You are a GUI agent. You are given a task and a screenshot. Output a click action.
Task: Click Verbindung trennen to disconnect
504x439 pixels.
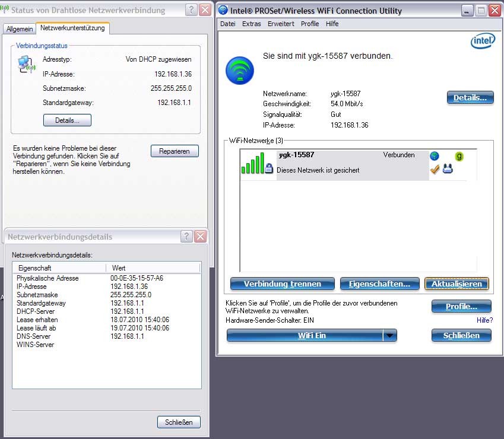coord(282,284)
